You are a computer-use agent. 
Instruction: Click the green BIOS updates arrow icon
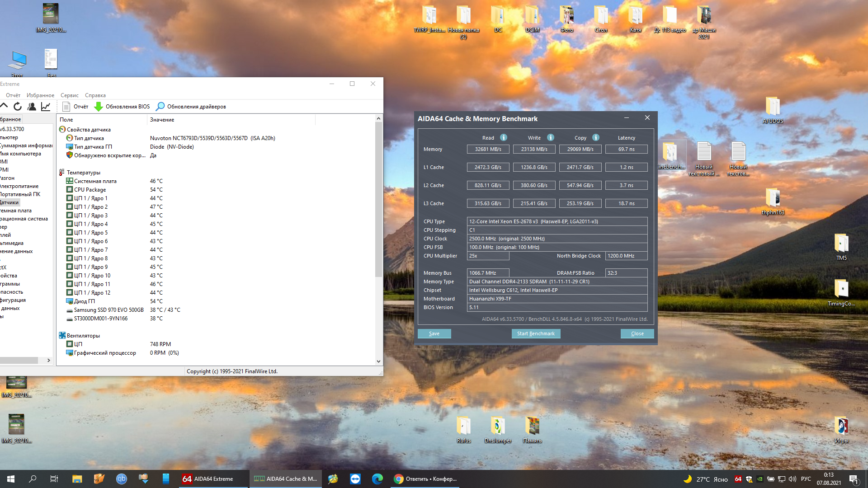click(99, 107)
